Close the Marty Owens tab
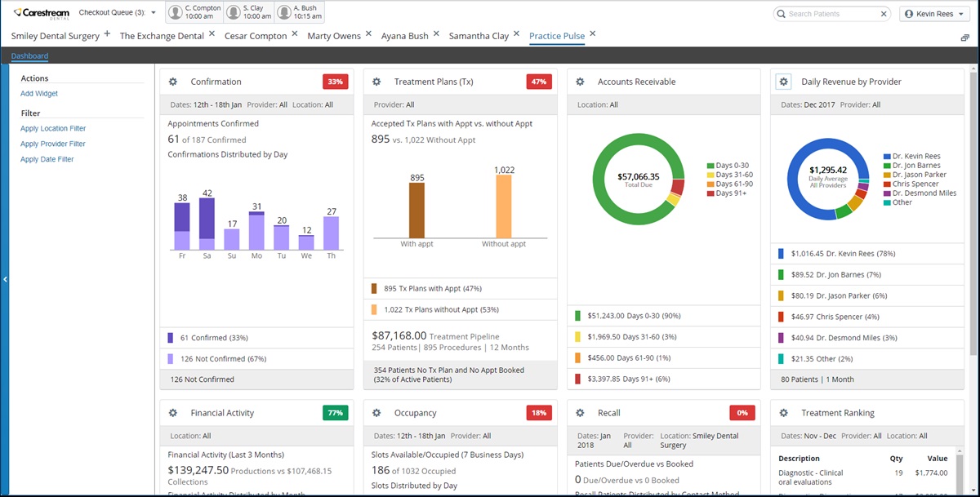The image size is (980, 497). click(368, 33)
